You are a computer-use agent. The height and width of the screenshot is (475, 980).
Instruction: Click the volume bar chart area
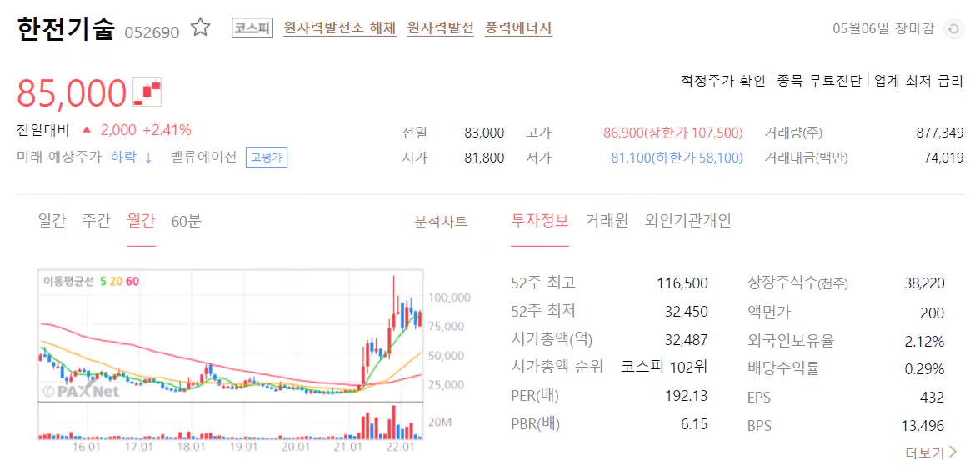coord(231,422)
